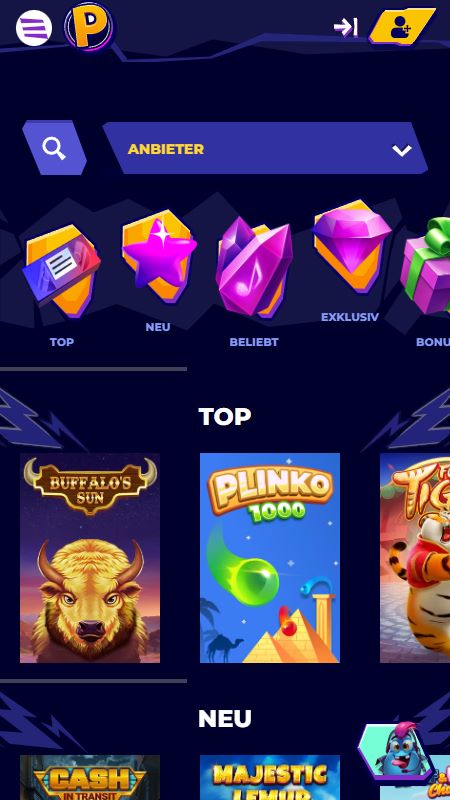Open the BONUS gift box category
This screenshot has height=800, width=450.
(426, 265)
